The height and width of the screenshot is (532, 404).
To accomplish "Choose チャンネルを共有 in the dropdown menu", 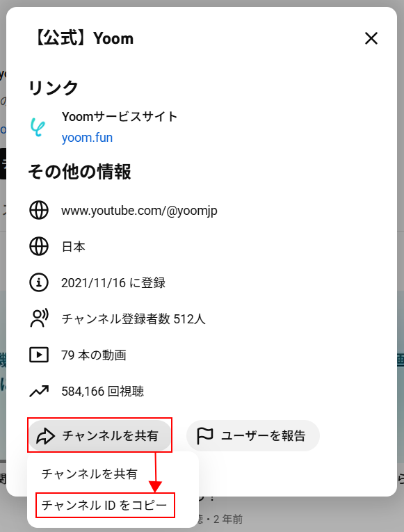I will (x=113, y=474).
